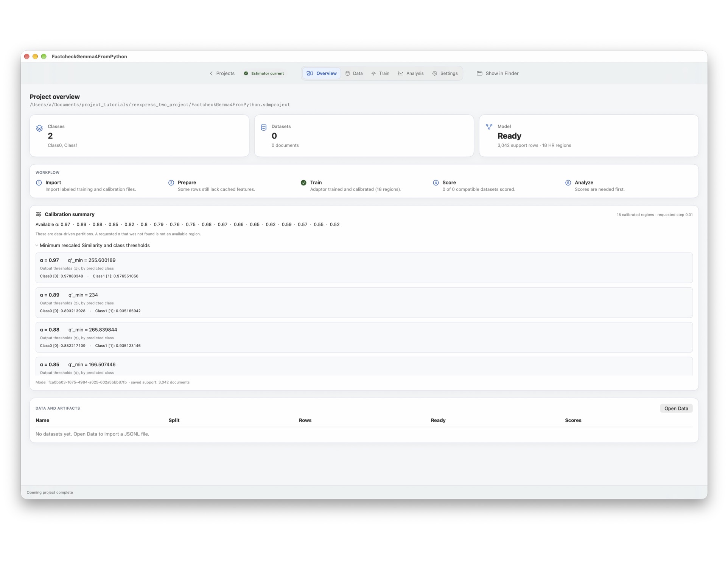Screen dimensions: 728x563
Task: Click the Projects back chevron
Action: point(211,73)
